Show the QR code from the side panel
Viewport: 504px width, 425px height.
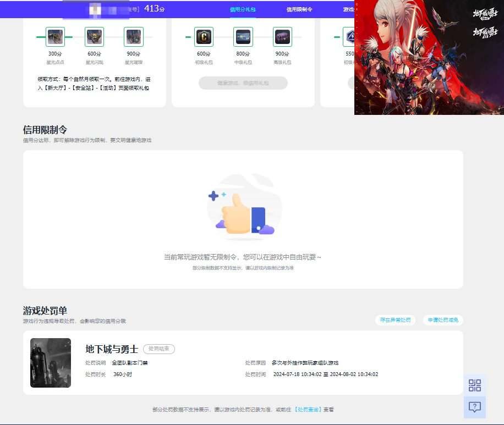[x=475, y=385]
